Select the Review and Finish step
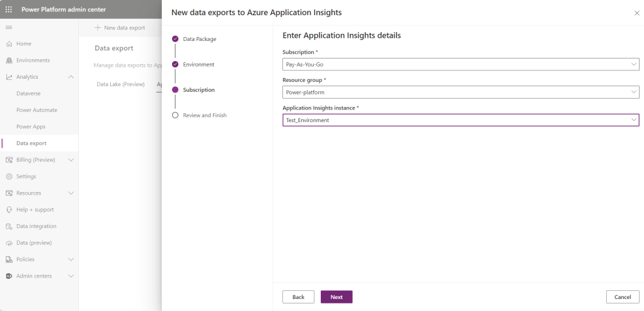This screenshot has width=644, height=311. pos(204,115)
